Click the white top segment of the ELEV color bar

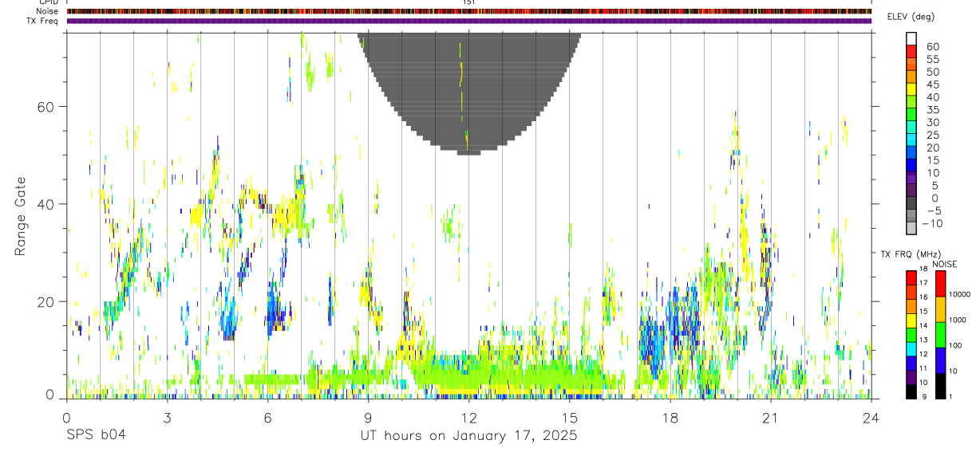(911, 39)
